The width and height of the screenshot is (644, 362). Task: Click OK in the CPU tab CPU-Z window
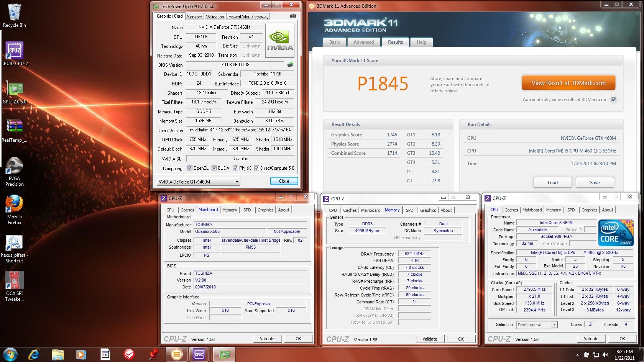click(x=623, y=339)
